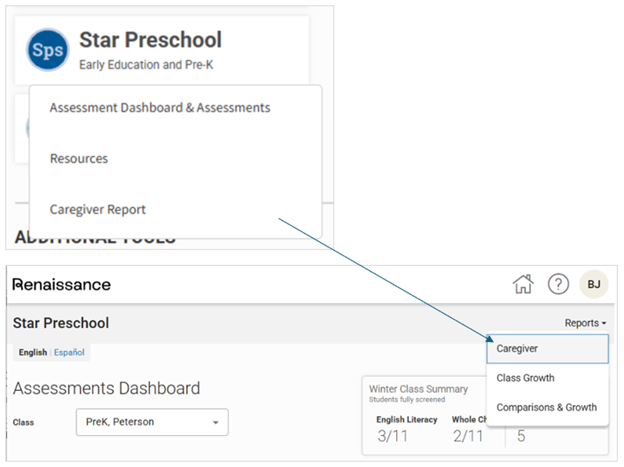This screenshot has width=624, height=467.
Task: Switch language to Español
Action: pyautogui.click(x=69, y=352)
